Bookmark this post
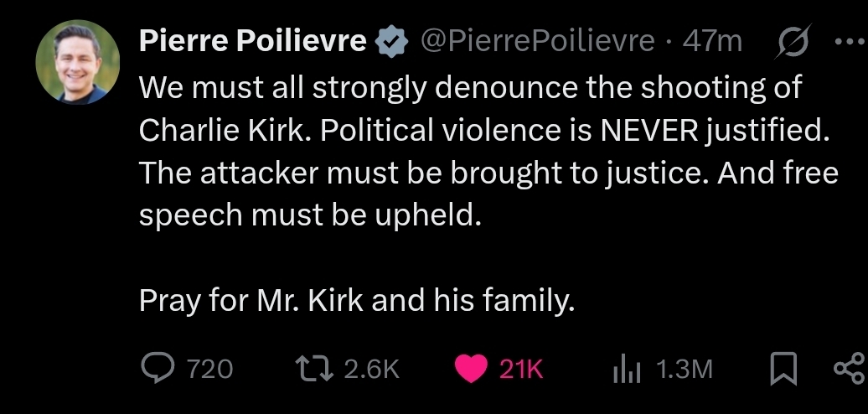 point(783,369)
